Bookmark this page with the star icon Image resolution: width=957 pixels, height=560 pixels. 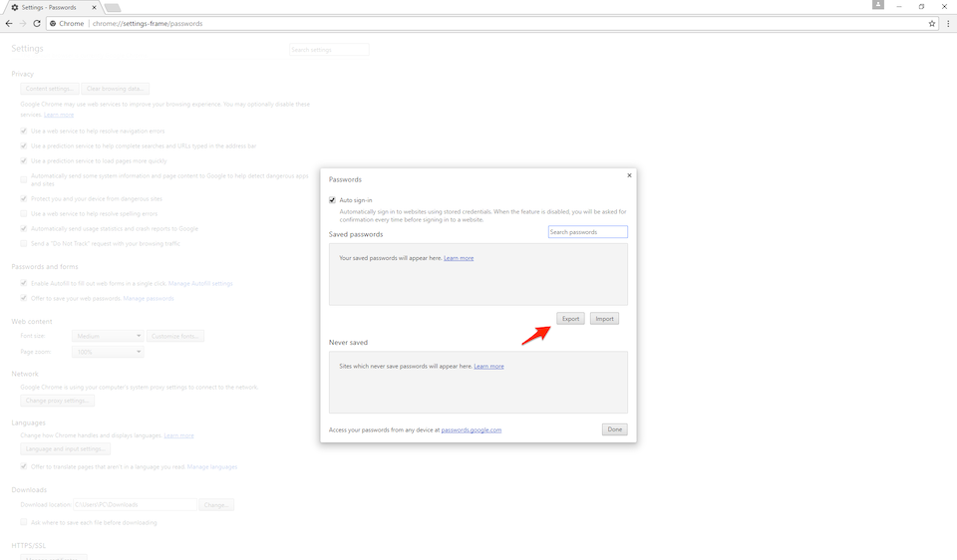[x=932, y=23]
